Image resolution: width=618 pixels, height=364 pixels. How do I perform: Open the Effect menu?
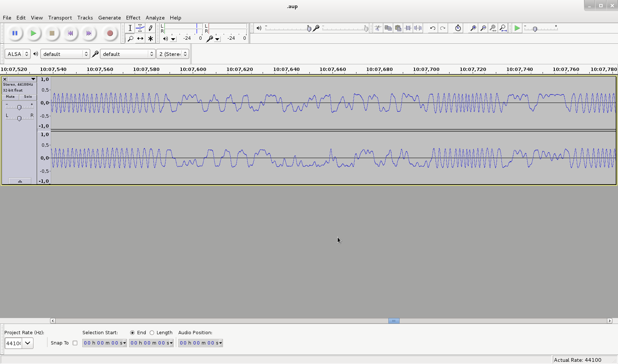coord(133,18)
